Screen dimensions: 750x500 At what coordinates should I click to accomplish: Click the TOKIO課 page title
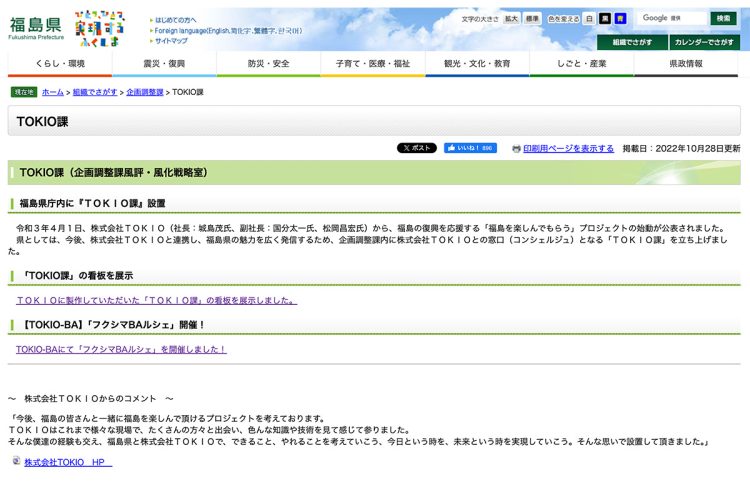[43, 122]
